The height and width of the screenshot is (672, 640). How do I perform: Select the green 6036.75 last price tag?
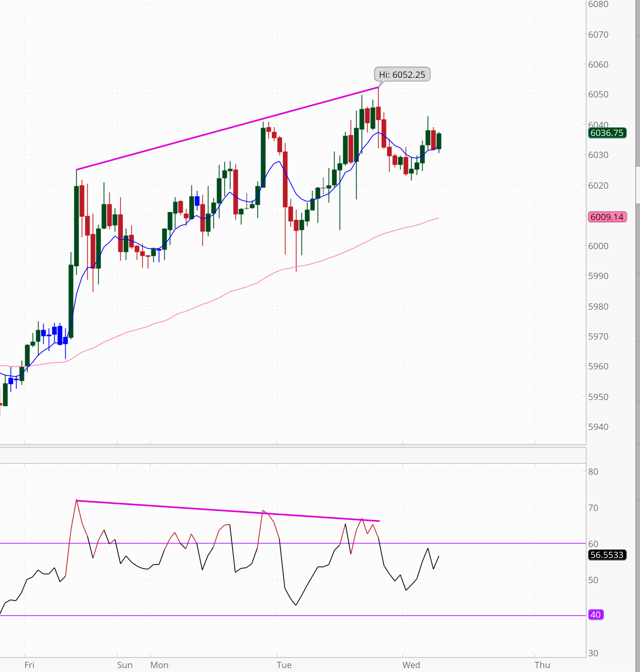click(x=607, y=133)
